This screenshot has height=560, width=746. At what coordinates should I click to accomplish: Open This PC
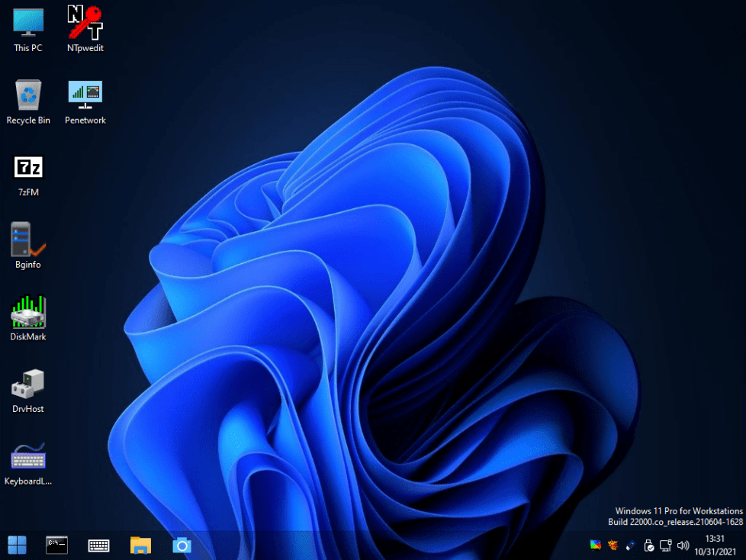[27, 23]
